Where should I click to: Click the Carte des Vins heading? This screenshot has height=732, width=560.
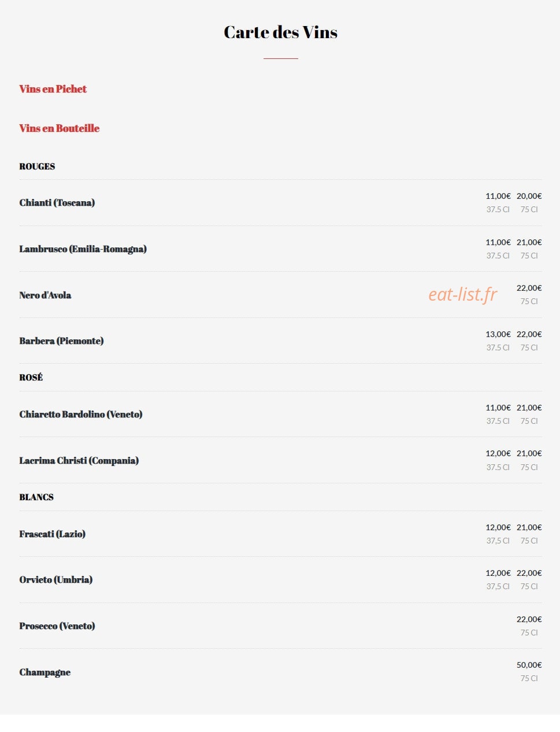click(x=280, y=32)
